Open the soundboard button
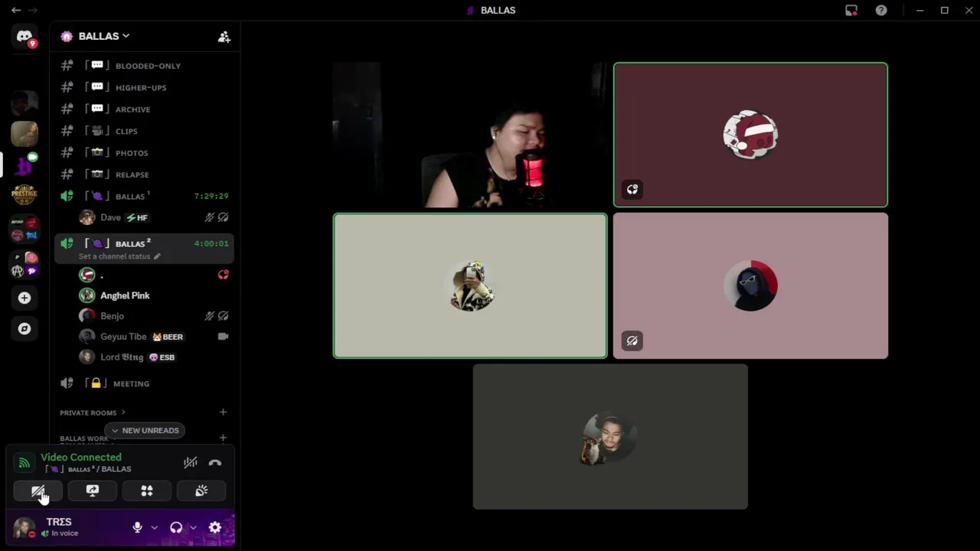The height and width of the screenshot is (551, 980). pos(201,491)
